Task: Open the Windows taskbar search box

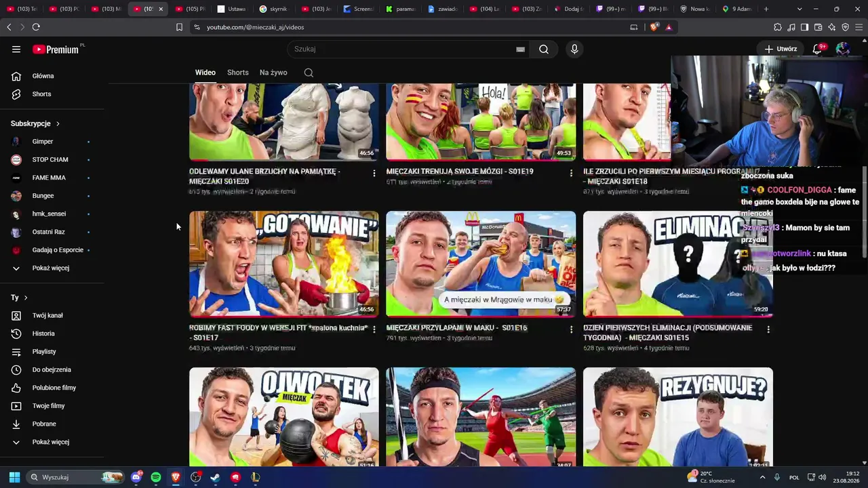Action: pos(76,477)
